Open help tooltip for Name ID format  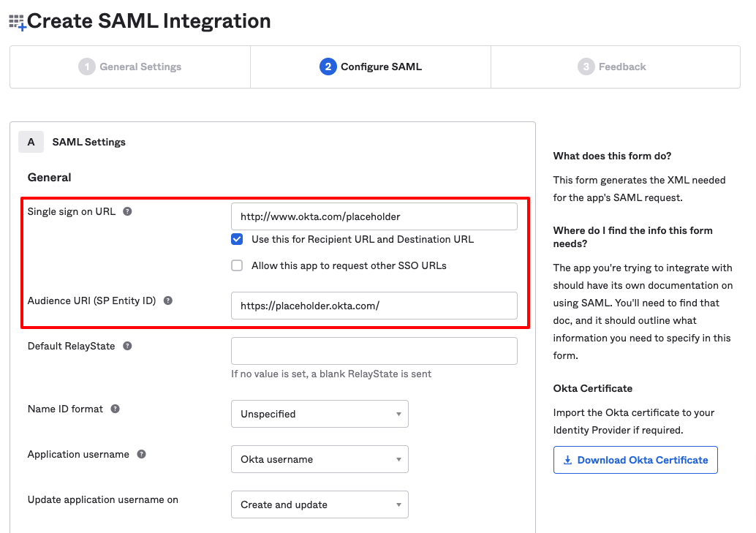point(115,409)
